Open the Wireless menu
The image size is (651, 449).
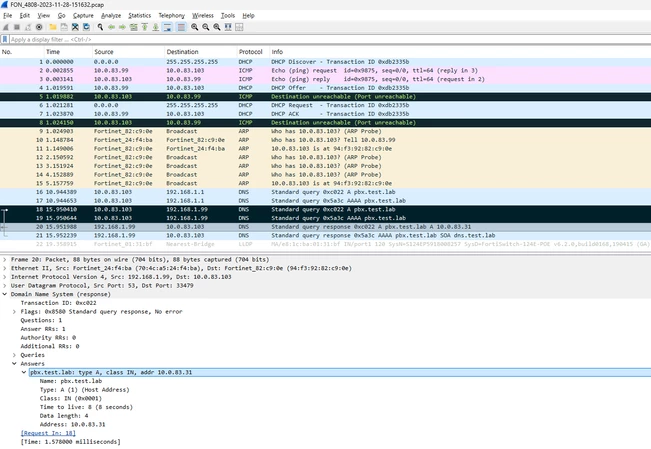pyautogui.click(x=203, y=15)
